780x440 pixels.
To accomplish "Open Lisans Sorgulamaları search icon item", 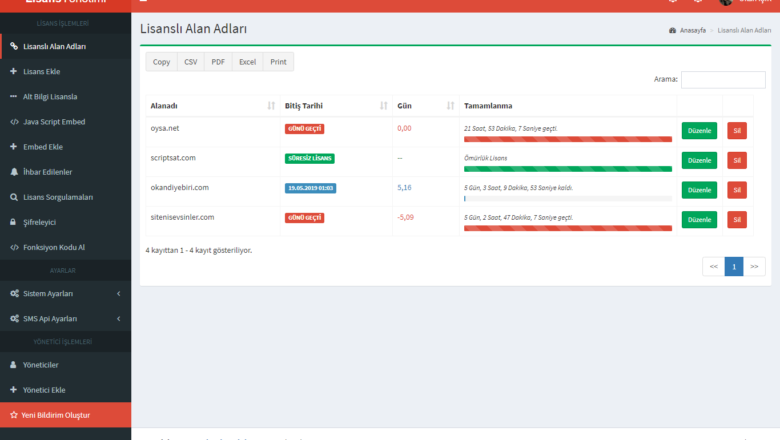I will pos(13,197).
